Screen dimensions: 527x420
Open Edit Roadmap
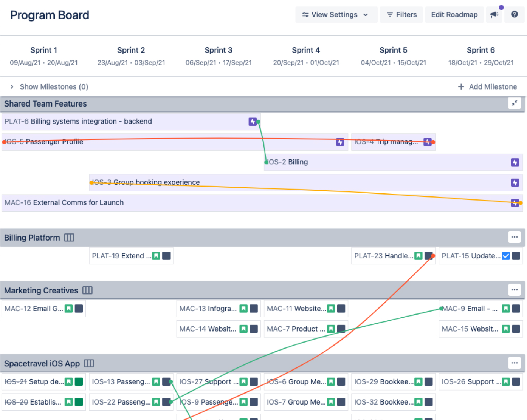tap(454, 14)
